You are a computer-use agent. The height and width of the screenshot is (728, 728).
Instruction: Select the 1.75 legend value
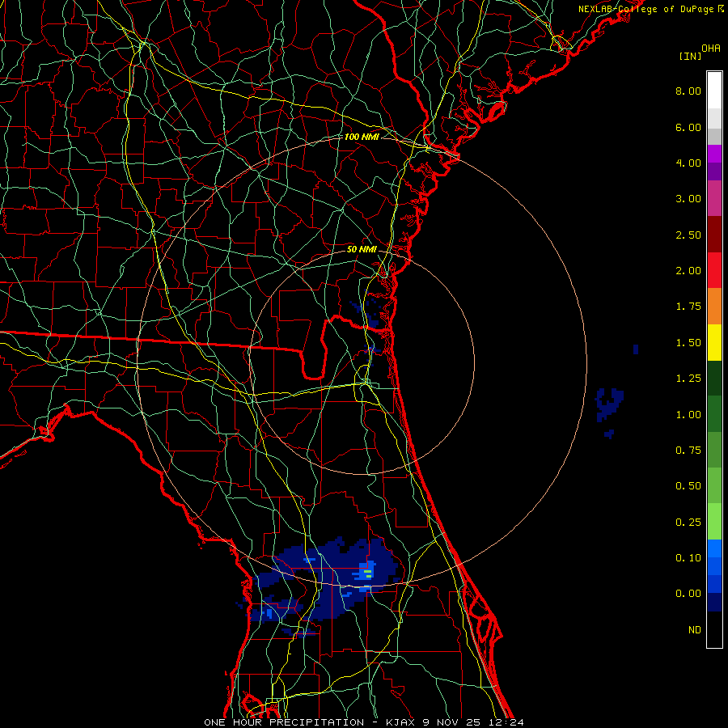[688, 307]
